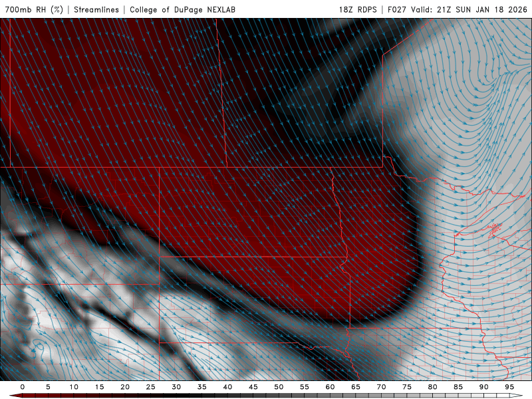This screenshot has width=532, height=399.
Task: Click the colorbar value label '85'
Action: pos(458,387)
